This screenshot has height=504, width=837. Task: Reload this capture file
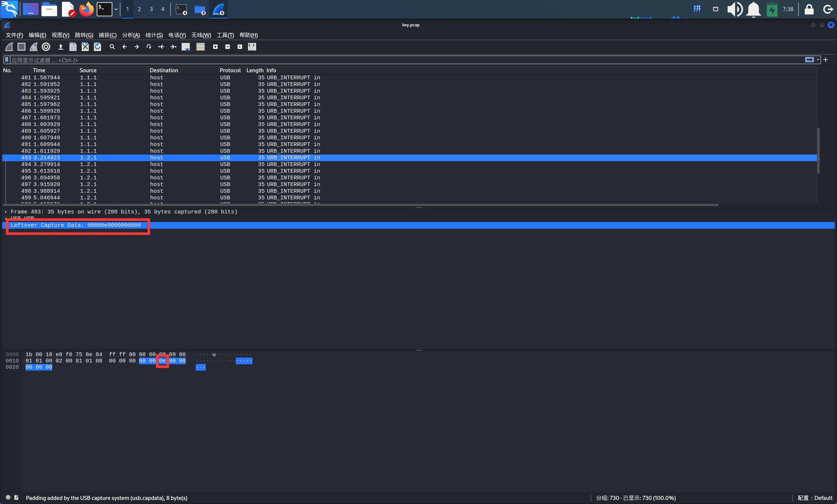pos(97,47)
